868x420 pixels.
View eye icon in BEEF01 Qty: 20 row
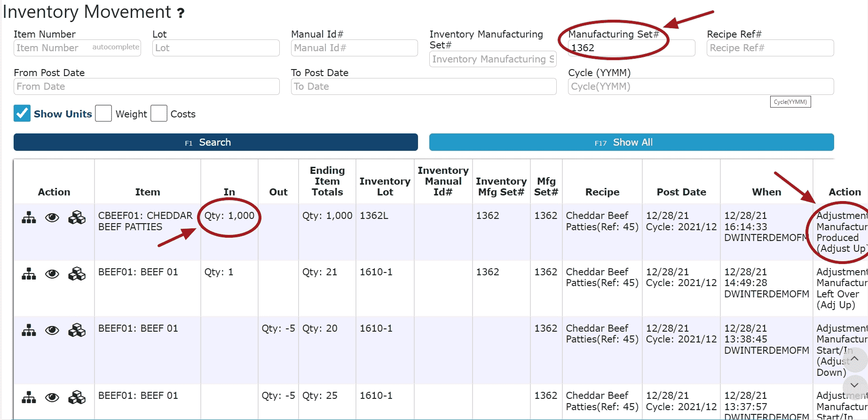(x=52, y=330)
